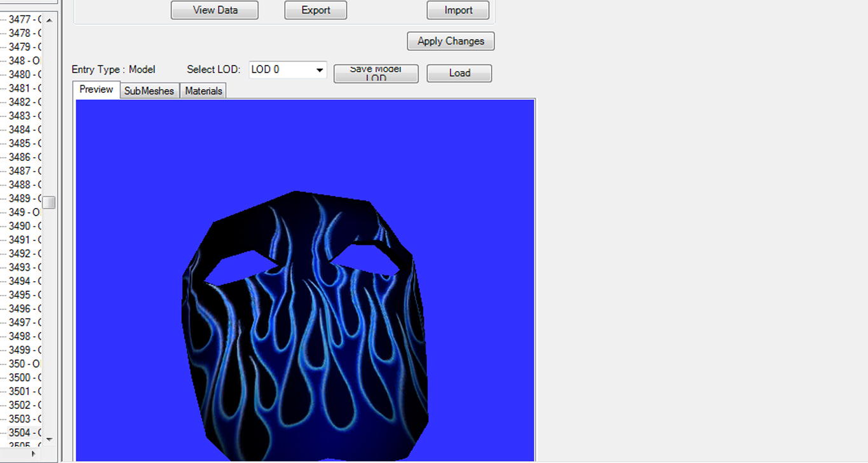
Task: Click the flame mask model preview
Action: point(305,324)
